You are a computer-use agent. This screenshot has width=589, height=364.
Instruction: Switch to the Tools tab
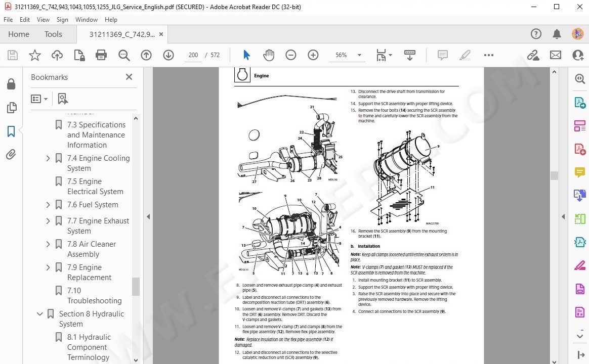(x=53, y=34)
